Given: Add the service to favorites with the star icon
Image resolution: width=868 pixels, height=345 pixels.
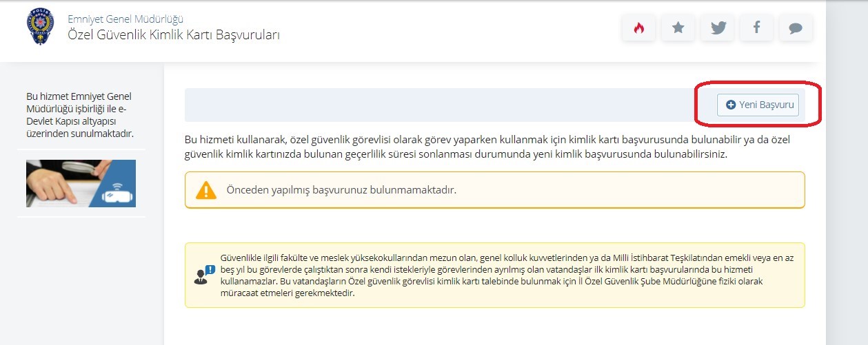Looking at the screenshot, I should click(678, 28).
